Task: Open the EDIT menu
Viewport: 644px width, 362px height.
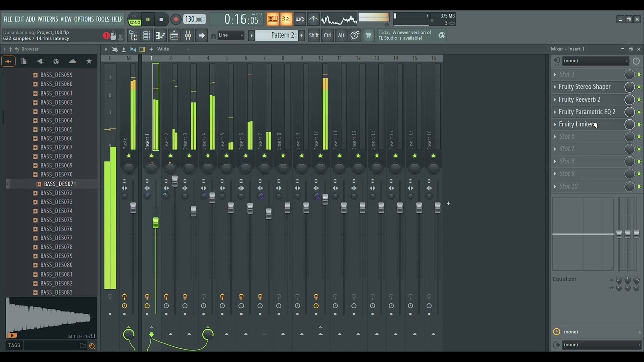Action: pos(19,19)
